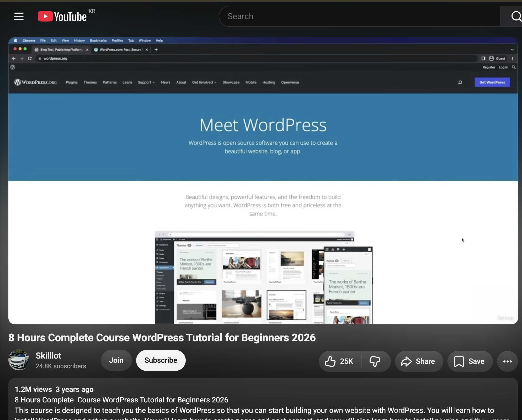Expand the video description with '...more'
This screenshot has width=522, height=420.
(x=501, y=418)
